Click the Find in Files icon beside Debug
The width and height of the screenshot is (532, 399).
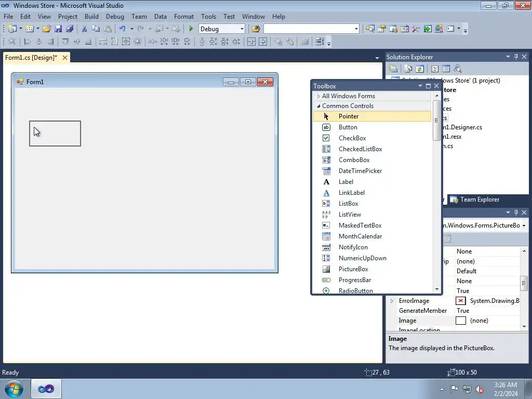point(256,29)
